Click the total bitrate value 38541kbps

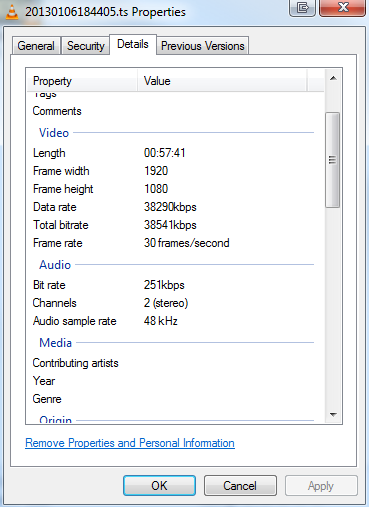pos(170,225)
